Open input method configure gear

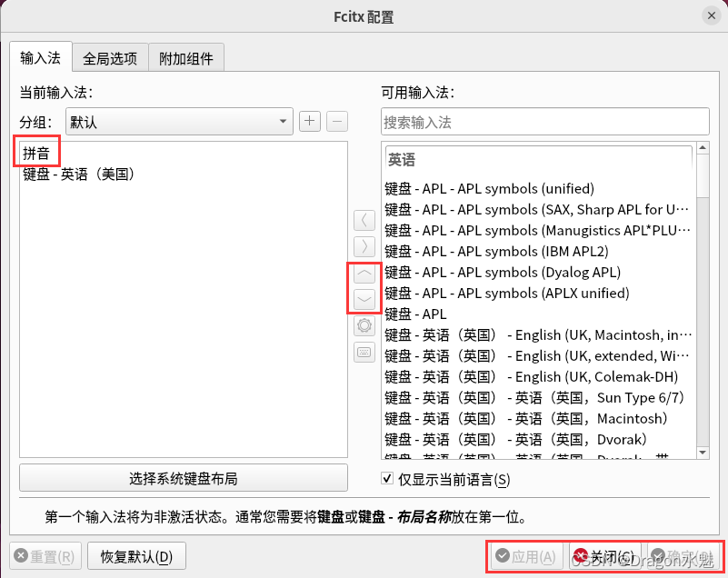[364, 326]
